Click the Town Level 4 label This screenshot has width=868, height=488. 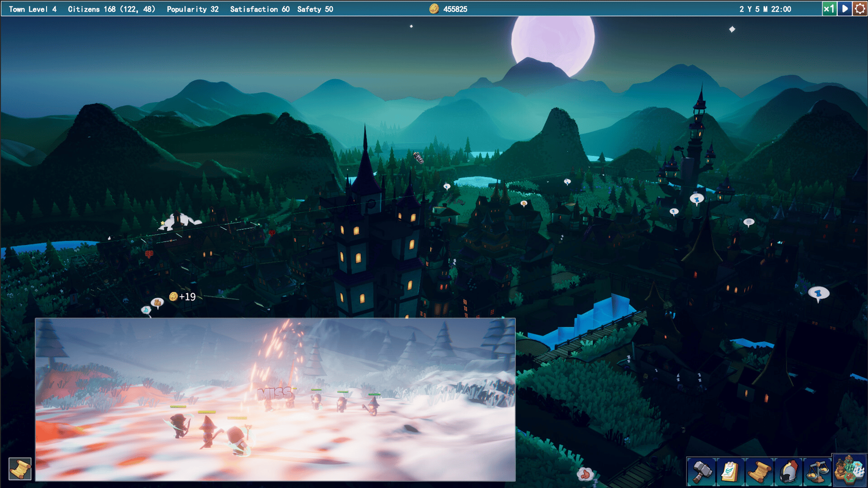coord(33,9)
